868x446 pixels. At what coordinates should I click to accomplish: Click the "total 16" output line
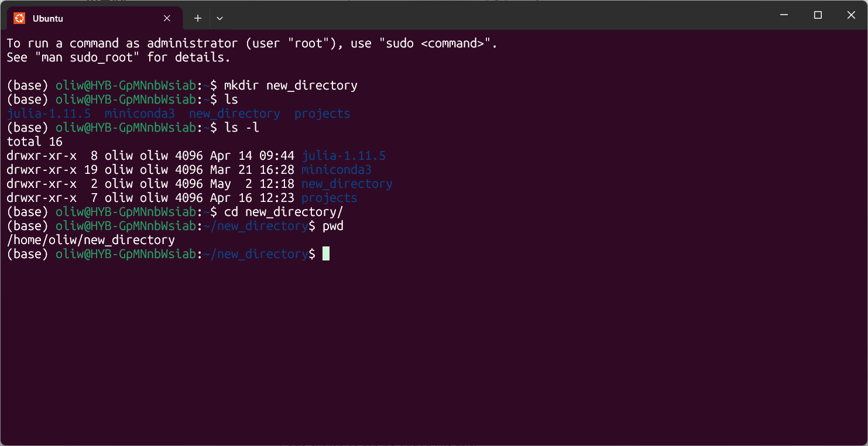35,142
